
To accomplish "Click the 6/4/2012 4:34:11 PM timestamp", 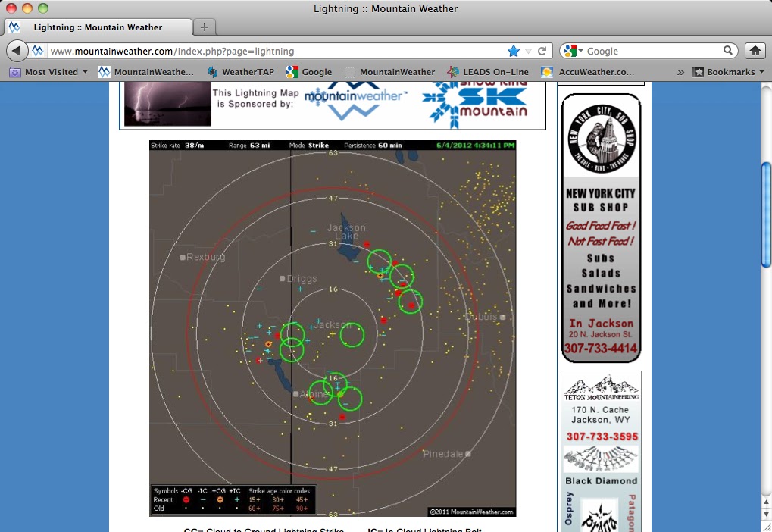I will [x=476, y=146].
